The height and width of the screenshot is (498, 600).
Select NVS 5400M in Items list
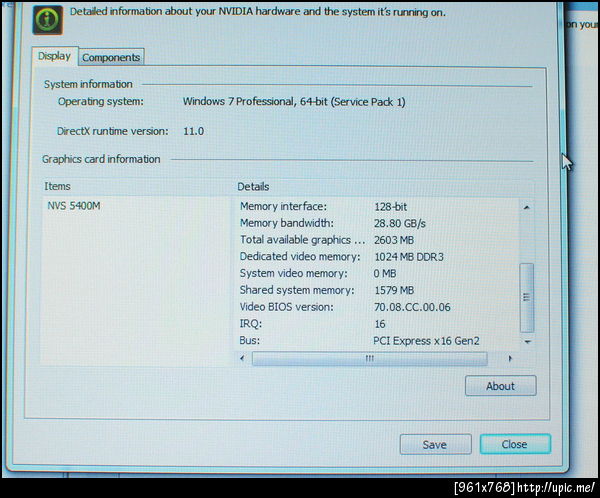point(74,206)
